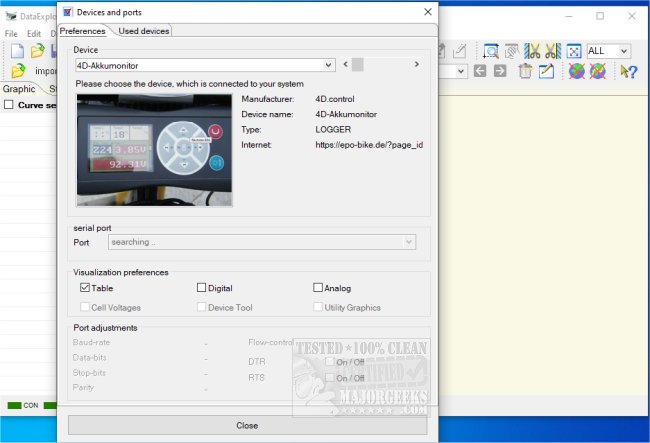Screen dimensions: 650x443
Task: Switch to the Preferences tab
Action: click(82, 31)
